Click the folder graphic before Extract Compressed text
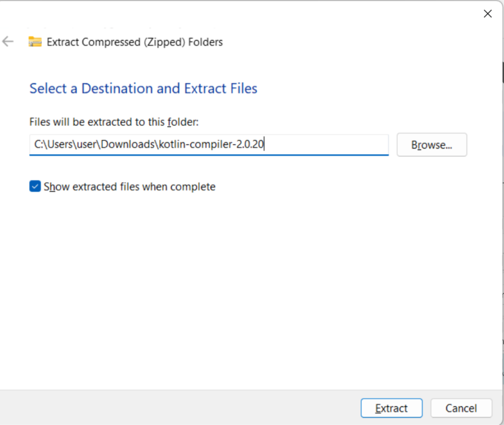Screen dimensions: 504x425 [x=35, y=42]
